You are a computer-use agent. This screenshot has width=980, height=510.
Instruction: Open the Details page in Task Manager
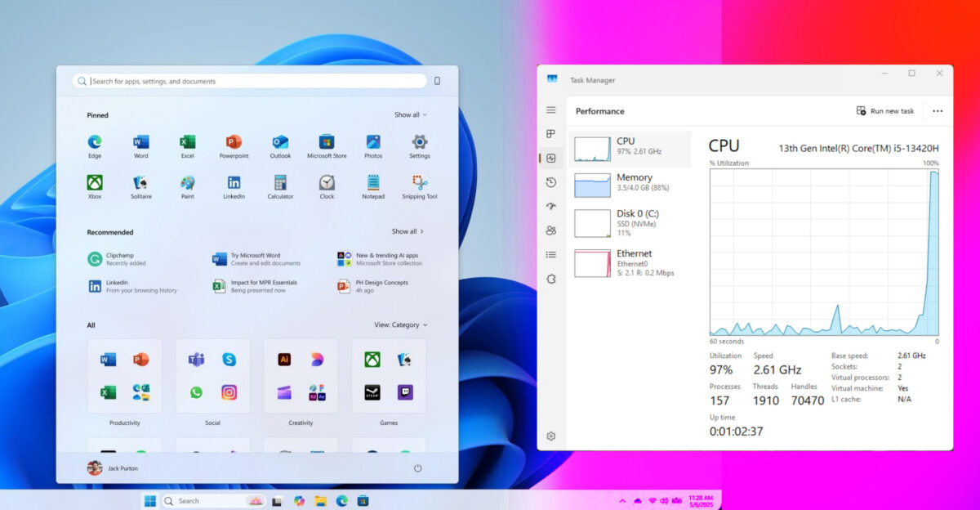click(x=551, y=255)
